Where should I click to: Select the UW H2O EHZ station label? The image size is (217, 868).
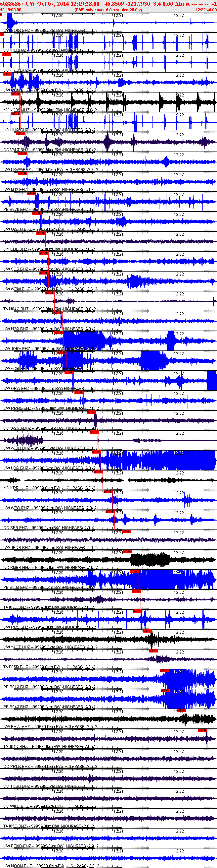50,329
